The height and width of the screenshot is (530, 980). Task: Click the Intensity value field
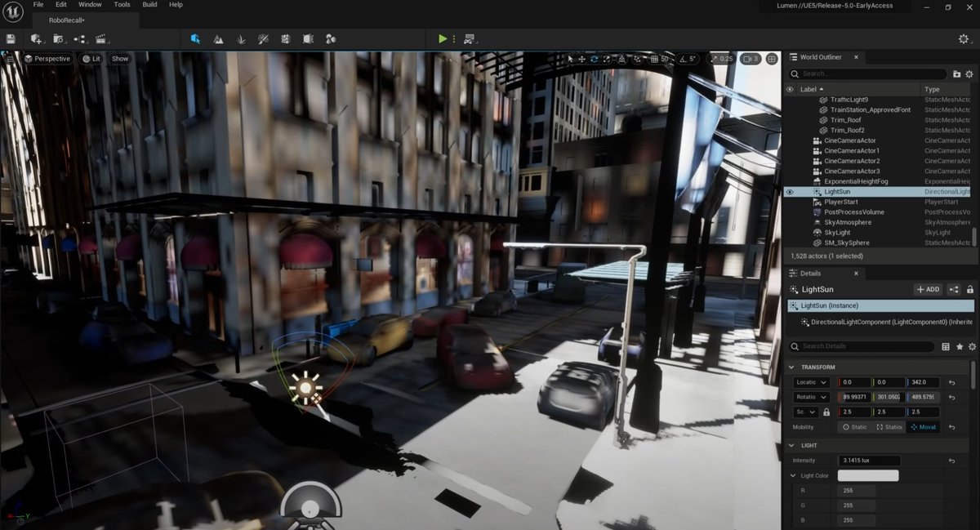pos(869,461)
